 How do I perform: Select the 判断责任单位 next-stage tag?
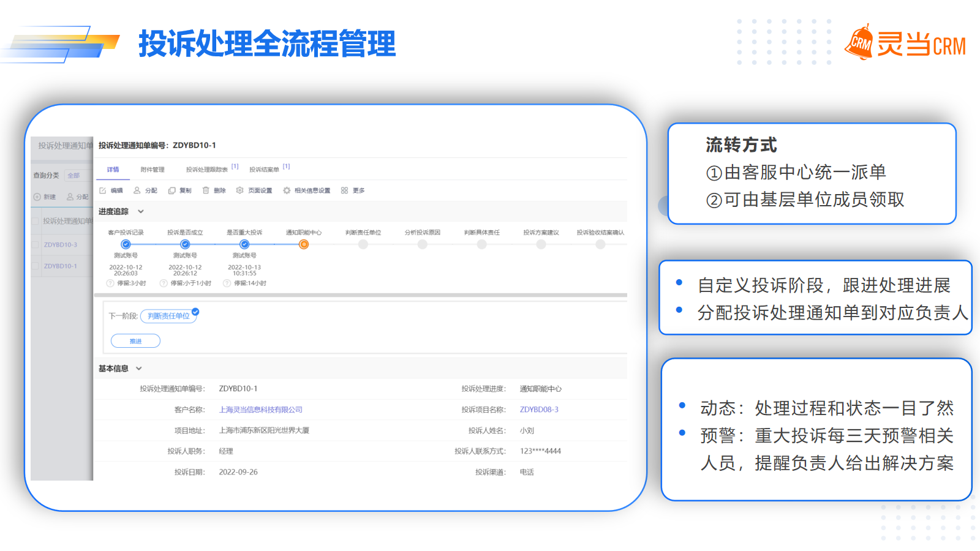(x=168, y=316)
